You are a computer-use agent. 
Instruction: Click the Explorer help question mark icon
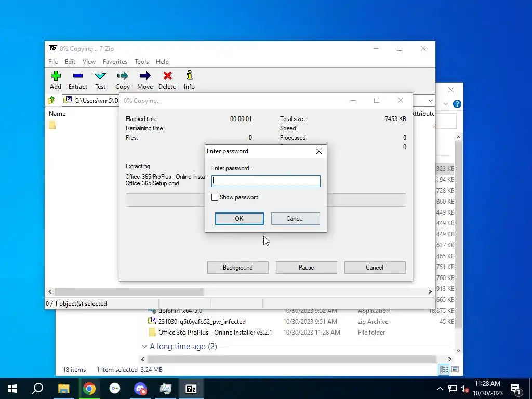457,104
